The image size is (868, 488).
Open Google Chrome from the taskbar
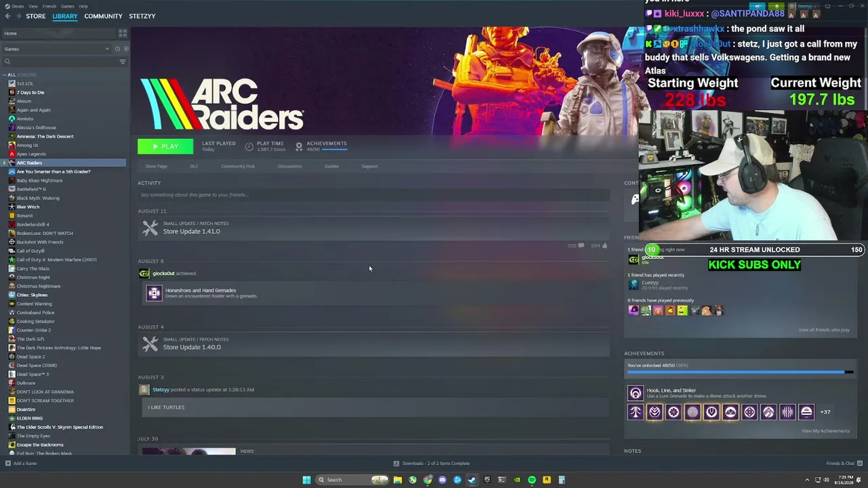click(x=427, y=480)
